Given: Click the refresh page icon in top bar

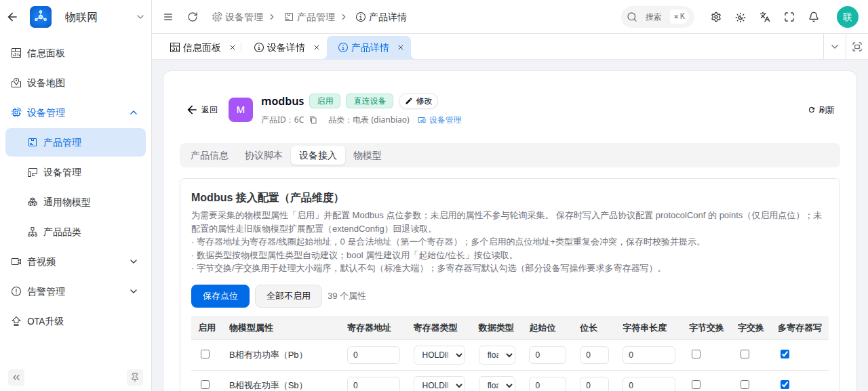Looking at the screenshot, I should point(193,17).
